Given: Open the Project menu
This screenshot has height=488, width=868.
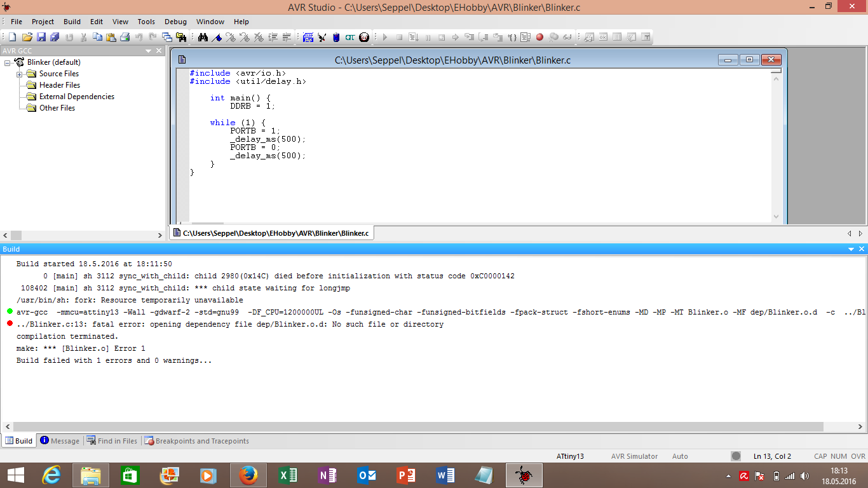Looking at the screenshot, I should click(43, 22).
